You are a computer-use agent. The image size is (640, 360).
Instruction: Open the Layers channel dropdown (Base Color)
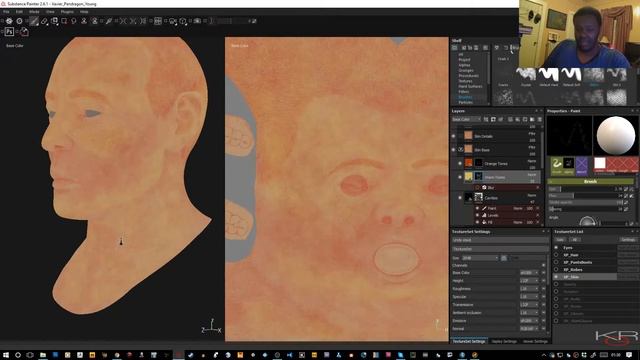click(x=466, y=119)
